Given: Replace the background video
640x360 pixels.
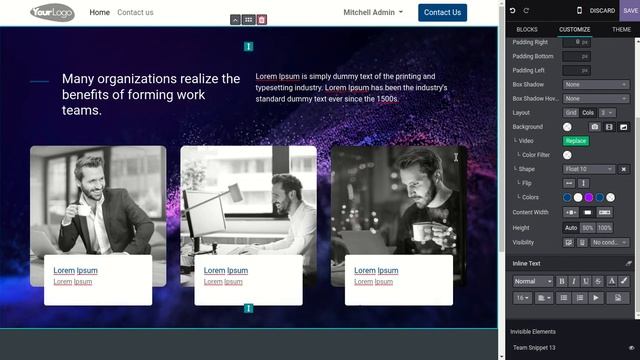Looking at the screenshot, I should pos(576,141).
